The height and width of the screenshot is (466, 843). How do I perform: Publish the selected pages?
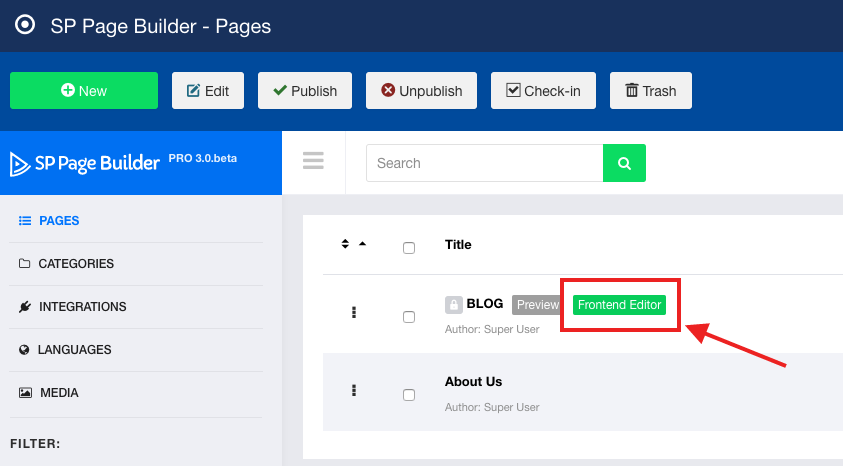[305, 90]
